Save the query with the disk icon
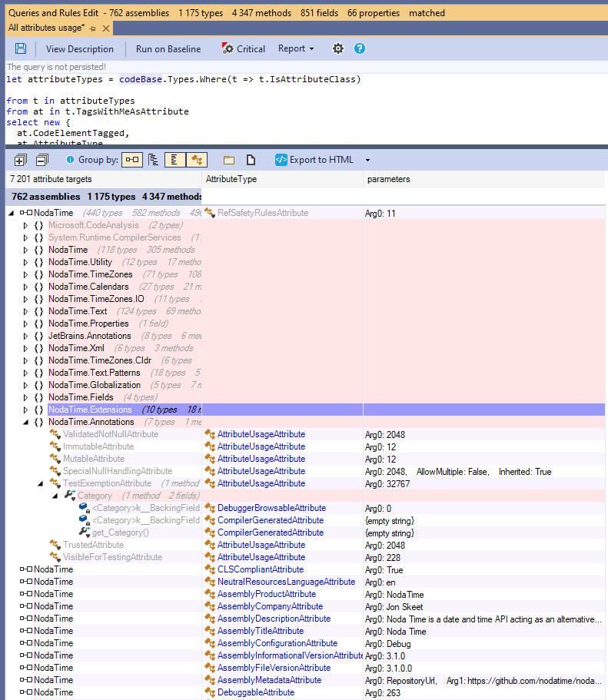The height and width of the screenshot is (700, 608). point(21,48)
